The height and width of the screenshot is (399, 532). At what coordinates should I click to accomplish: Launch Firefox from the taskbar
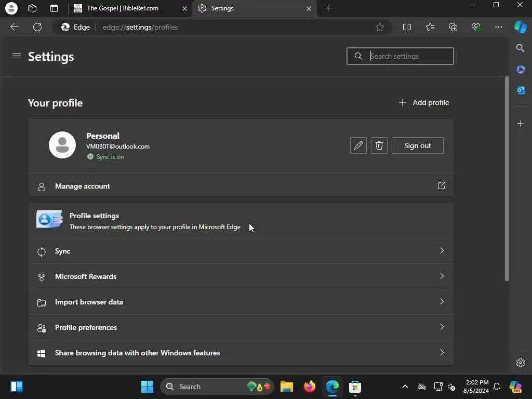pyautogui.click(x=310, y=387)
